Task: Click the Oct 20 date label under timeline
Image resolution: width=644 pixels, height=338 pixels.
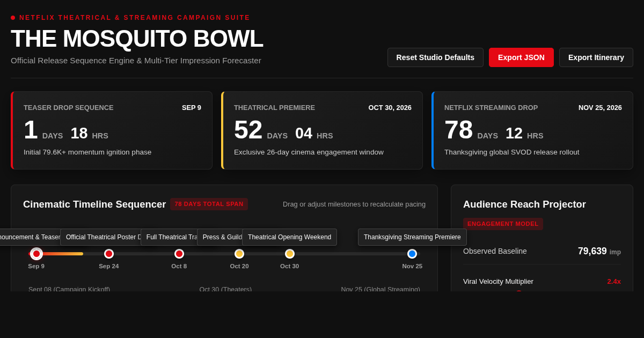Action: (x=239, y=266)
